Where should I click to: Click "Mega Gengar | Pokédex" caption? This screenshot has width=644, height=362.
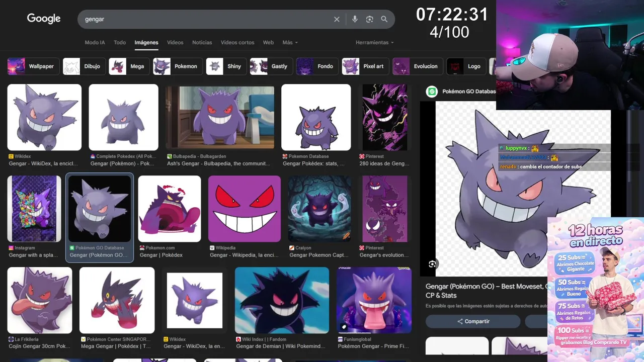(116, 346)
